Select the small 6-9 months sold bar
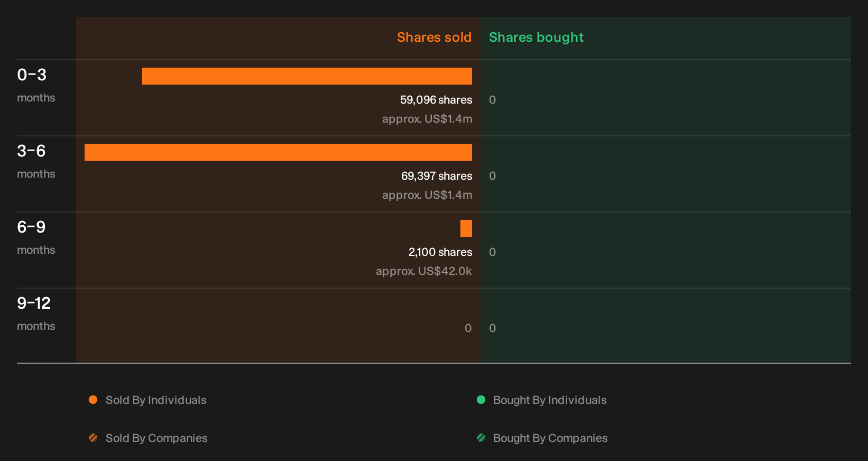This screenshot has width=868, height=461. tap(466, 228)
